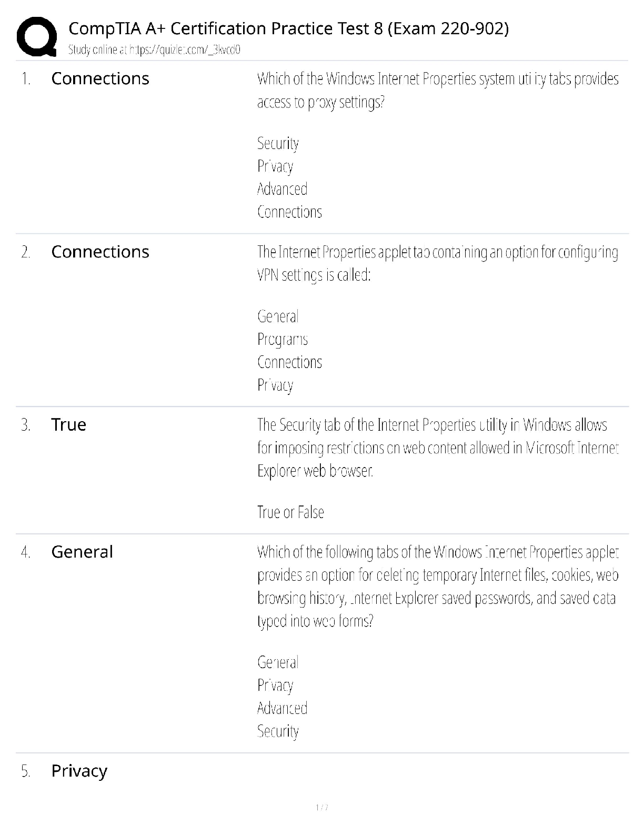This screenshot has height=834, width=644.
Task: Select the Security option in question 1
Action: tap(278, 143)
